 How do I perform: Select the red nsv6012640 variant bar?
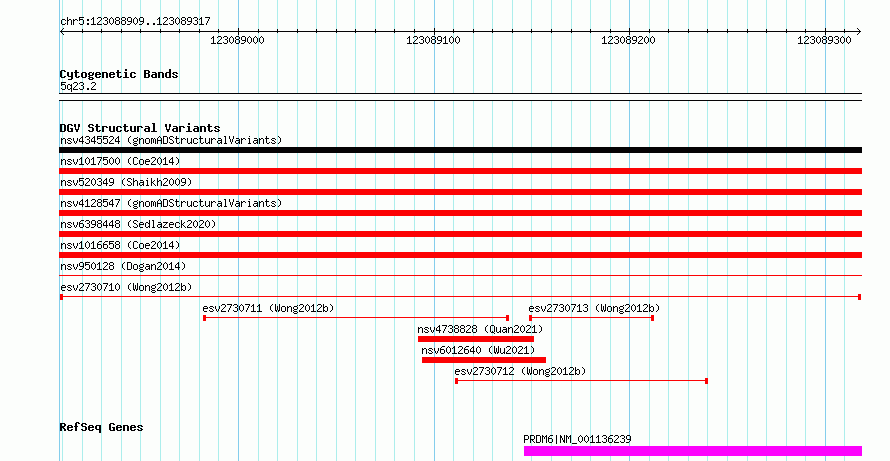(x=484, y=360)
